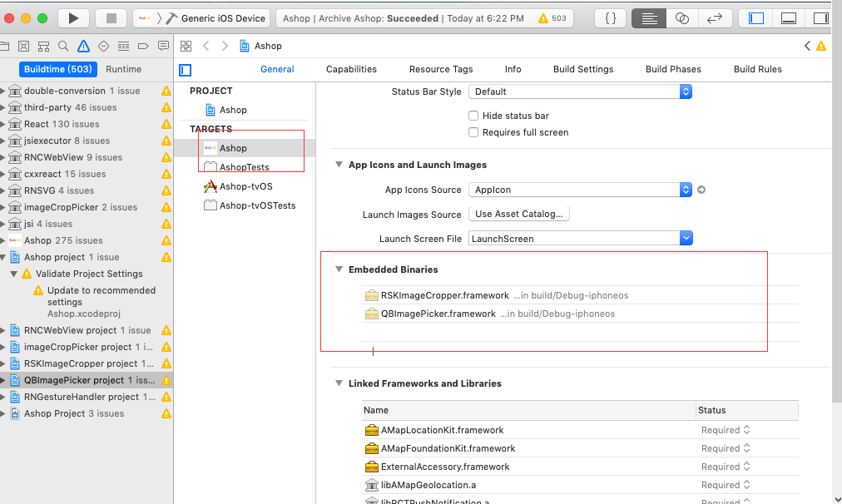Collapse the Embedded Binaries section triangle
This screenshot has height=504, width=842.
[339, 269]
